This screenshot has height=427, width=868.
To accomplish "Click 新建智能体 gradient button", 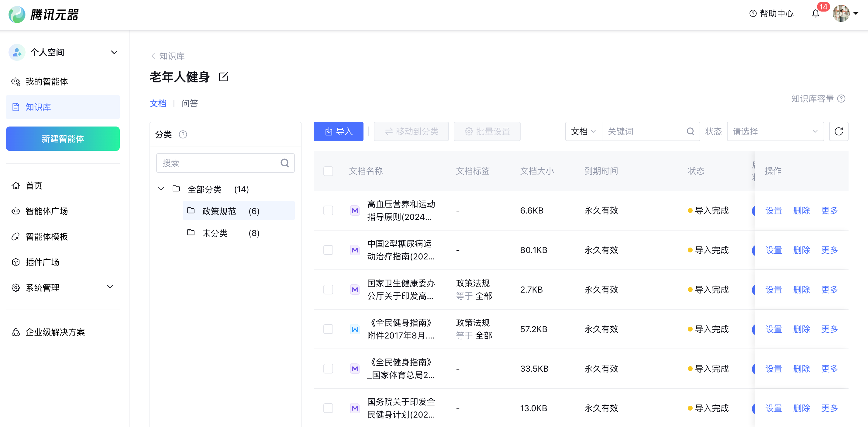I will coord(63,139).
